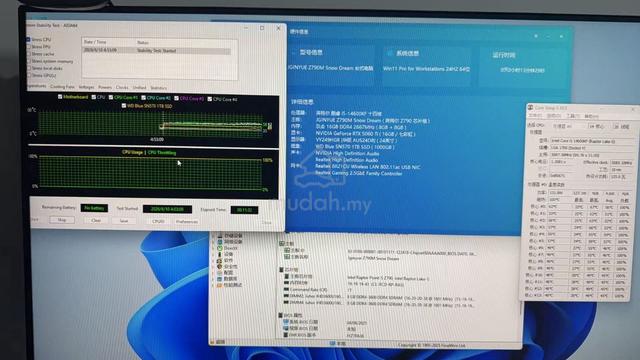Toggle the WD Blue SN570 1TB SSD checkbox

(x=124, y=106)
